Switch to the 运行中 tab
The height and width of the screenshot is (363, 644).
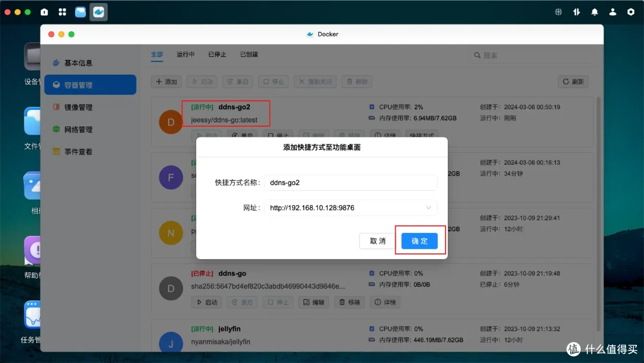point(185,54)
